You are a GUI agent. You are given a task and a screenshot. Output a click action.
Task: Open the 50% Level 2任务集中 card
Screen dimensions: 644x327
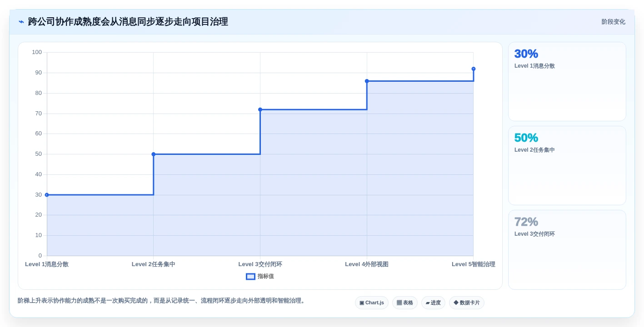pyautogui.click(x=567, y=165)
